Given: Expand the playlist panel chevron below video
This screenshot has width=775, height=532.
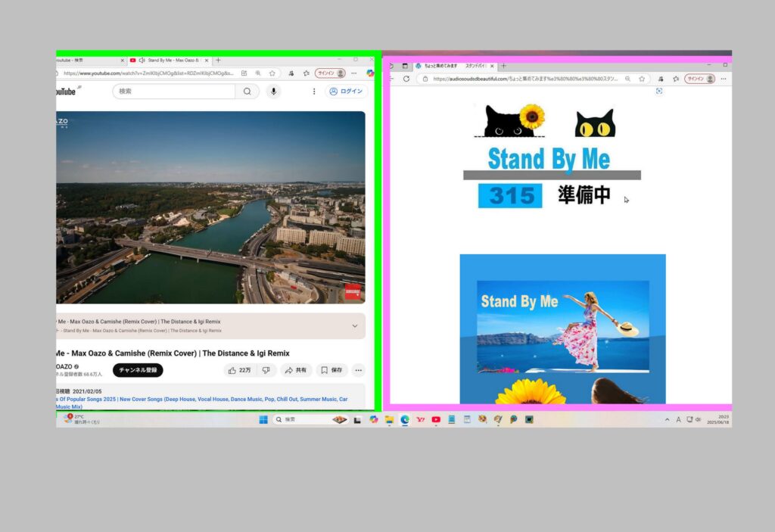Looking at the screenshot, I should coord(355,326).
